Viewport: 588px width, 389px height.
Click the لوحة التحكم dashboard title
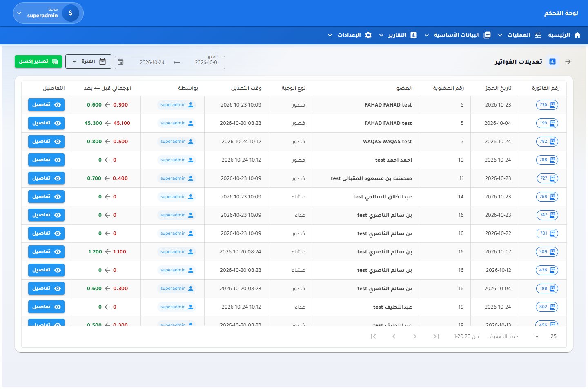[561, 13]
